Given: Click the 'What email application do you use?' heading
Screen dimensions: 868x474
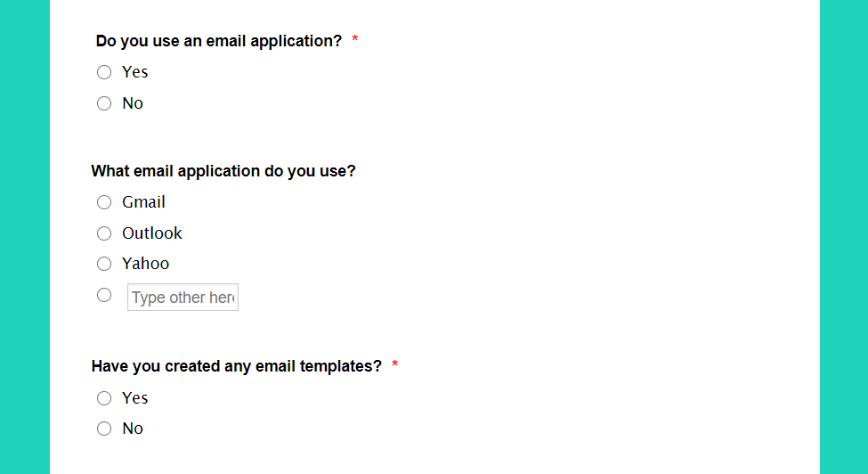Looking at the screenshot, I should 223,171.
